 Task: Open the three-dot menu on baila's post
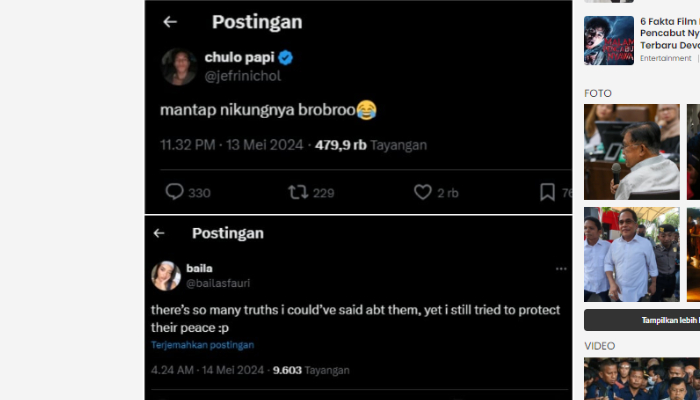point(561,269)
